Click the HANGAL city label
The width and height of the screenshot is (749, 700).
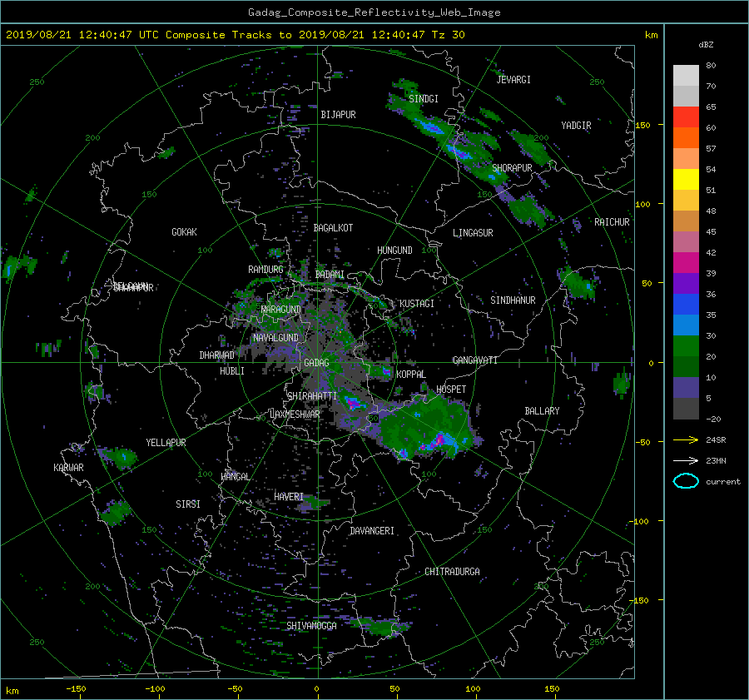pos(236,477)
